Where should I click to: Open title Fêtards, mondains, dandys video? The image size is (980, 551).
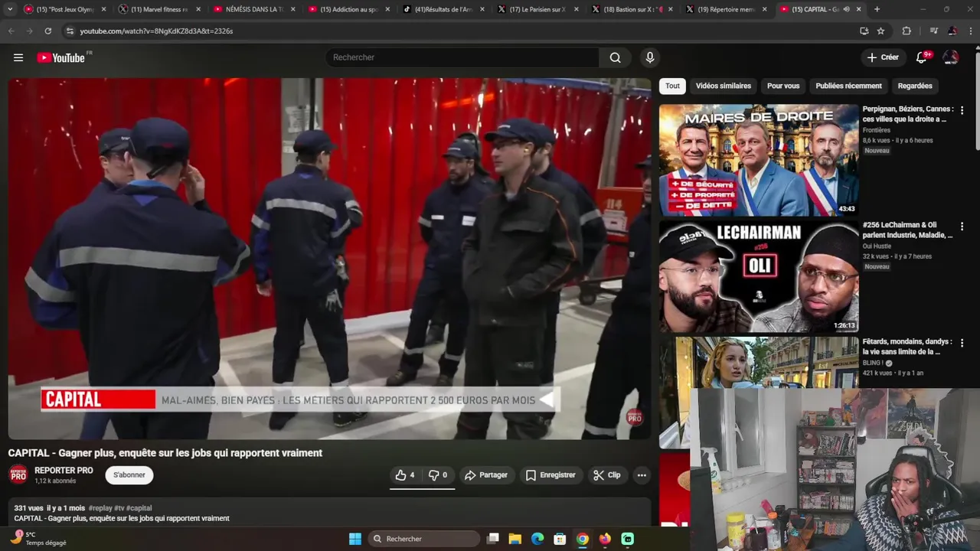[908, 347]
